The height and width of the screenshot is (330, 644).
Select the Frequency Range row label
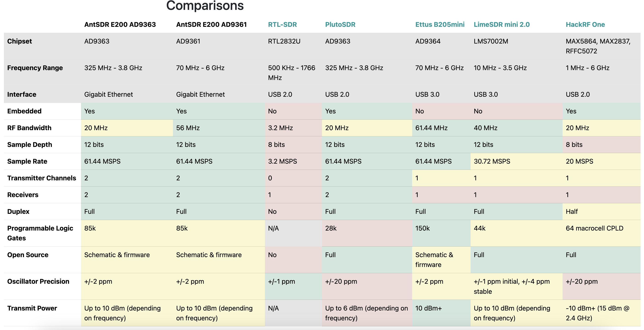point(35,68)
